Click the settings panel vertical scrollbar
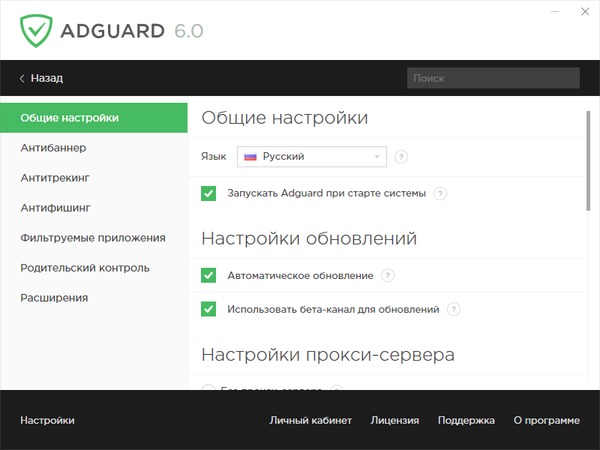The width and height of the screenshot is (600, 450). (588, 160)
